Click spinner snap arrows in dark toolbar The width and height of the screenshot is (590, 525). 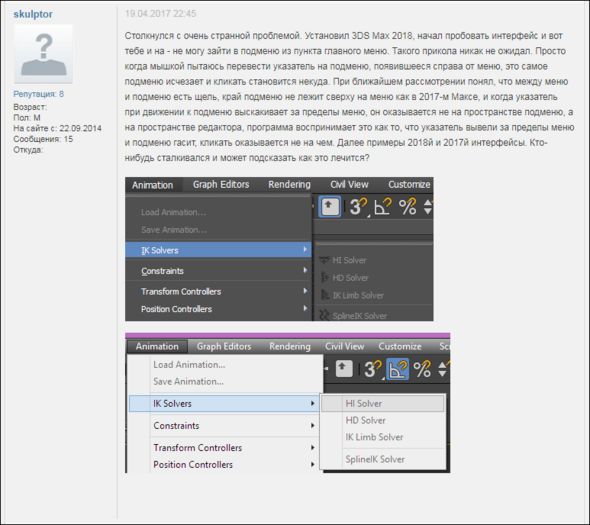coord(428,207)
